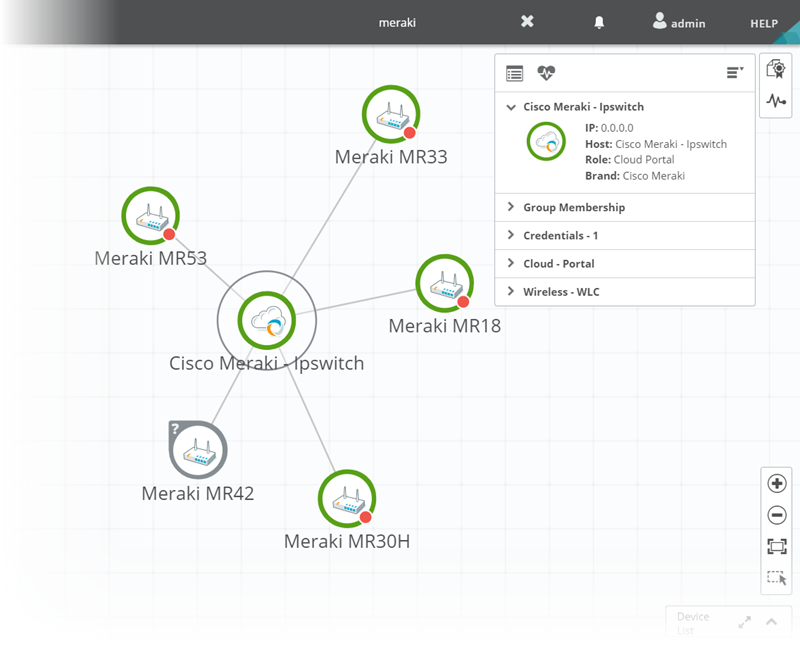Switch to the device details list tab
This screenshot has width=800, height=645.
click(x=514, y=73)
